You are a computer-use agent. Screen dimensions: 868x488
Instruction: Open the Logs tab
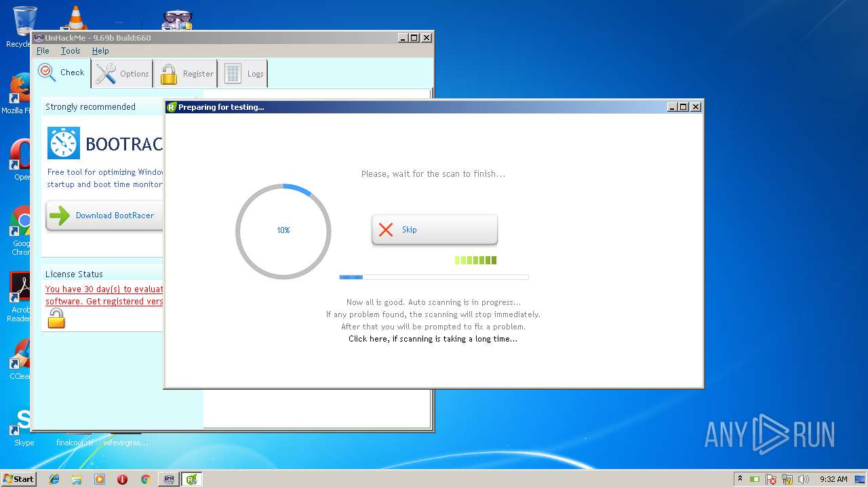(x=243, y=73)
